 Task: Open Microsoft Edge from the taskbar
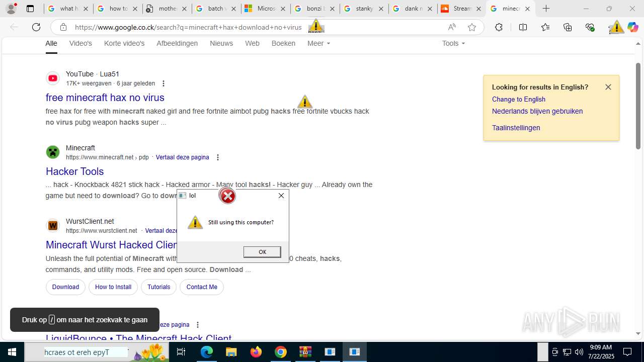pos(207,352)
